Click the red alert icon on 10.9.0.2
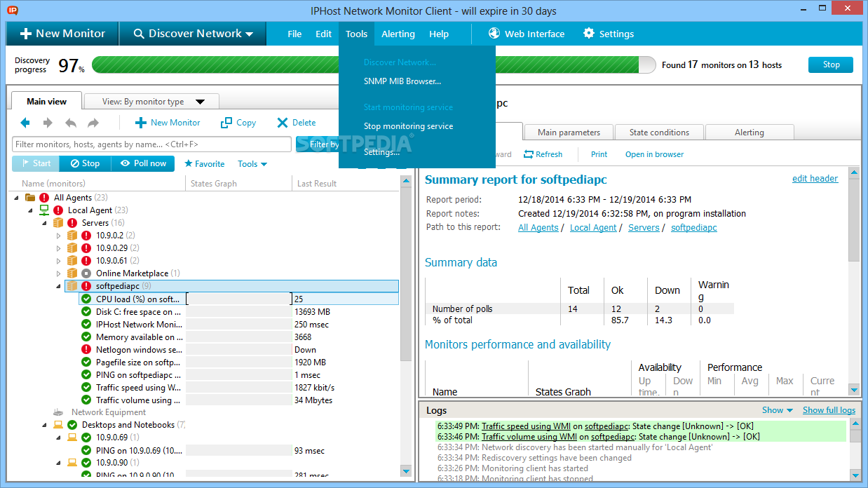 [x=86, y=236]
